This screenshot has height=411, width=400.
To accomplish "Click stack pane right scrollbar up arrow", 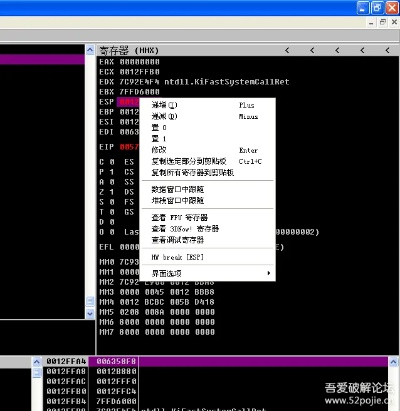I will tap(393, 362).
